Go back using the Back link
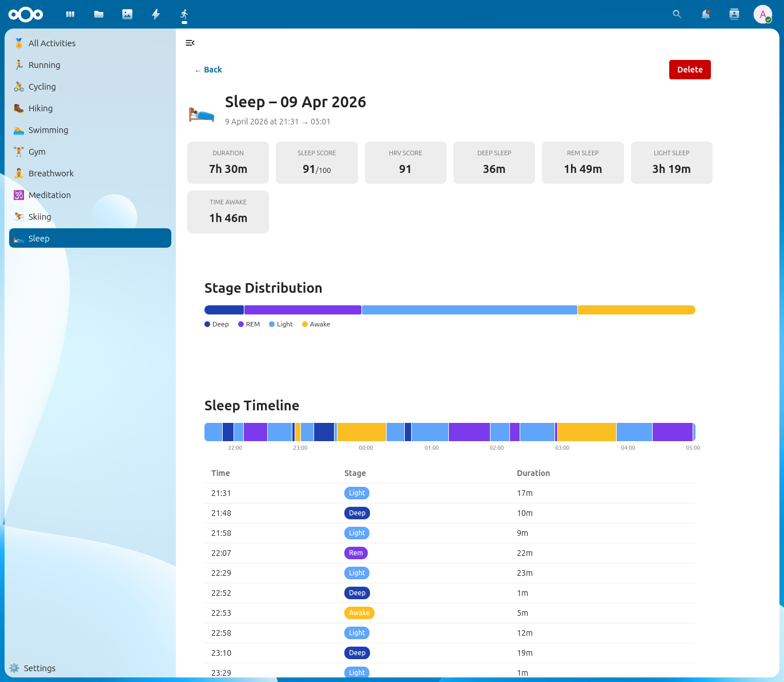 tap(208, 69)
